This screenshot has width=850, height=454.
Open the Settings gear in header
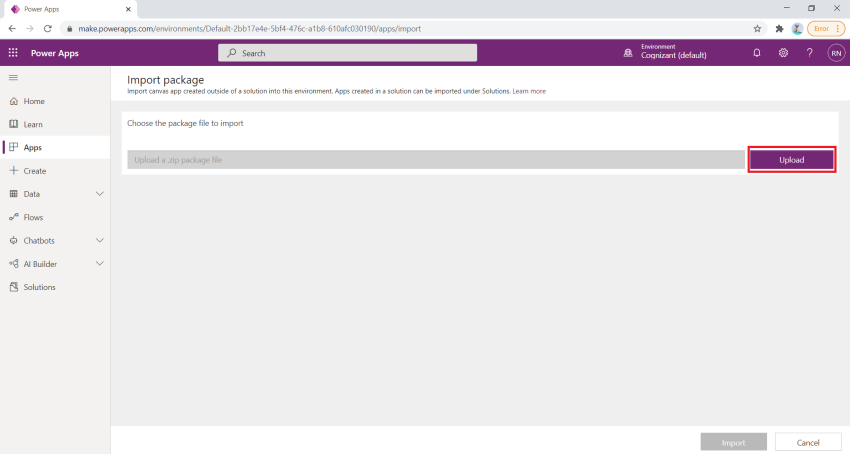click(x=783, y=53)
